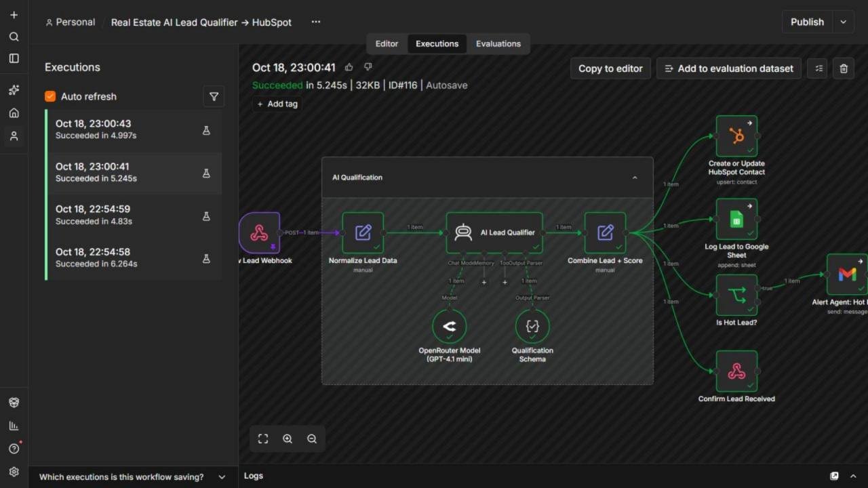
Task: Click the Publish button
Action: click(807, 22)
